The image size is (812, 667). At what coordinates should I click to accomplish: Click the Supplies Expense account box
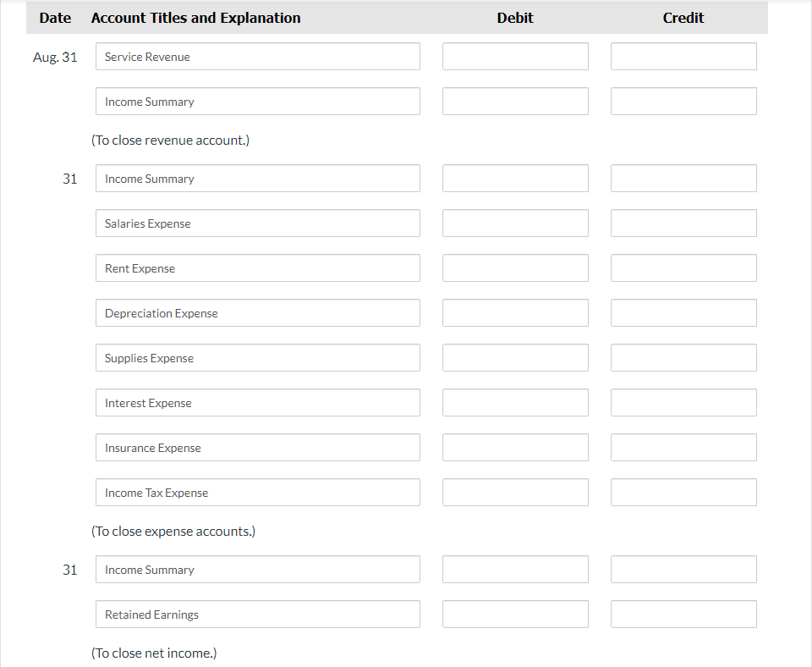pos(257,357)
